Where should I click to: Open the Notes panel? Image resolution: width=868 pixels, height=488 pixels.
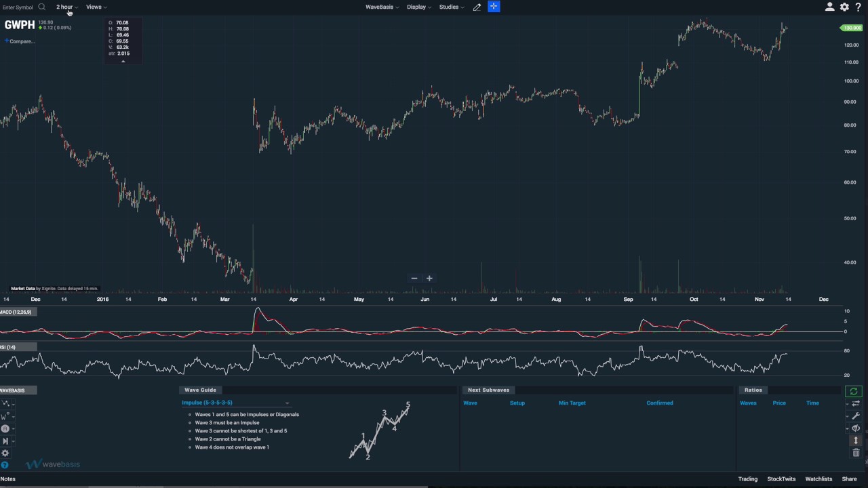[x=8, y=479]
